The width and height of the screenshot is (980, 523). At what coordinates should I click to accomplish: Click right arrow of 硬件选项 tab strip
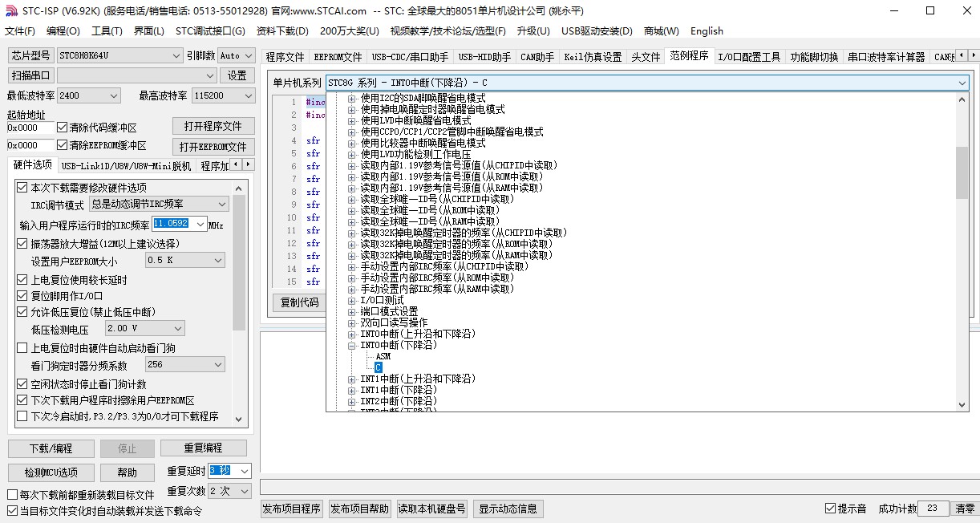tap(249, 164)
